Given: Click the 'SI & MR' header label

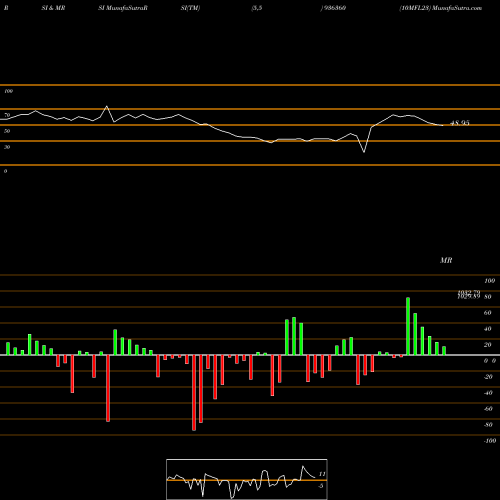Looking at the screenshot, I should click(53, 8).
